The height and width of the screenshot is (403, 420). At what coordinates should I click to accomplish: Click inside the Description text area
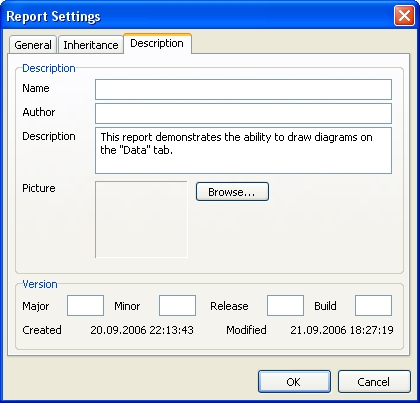pyautogui.click(x=243, y=150)
